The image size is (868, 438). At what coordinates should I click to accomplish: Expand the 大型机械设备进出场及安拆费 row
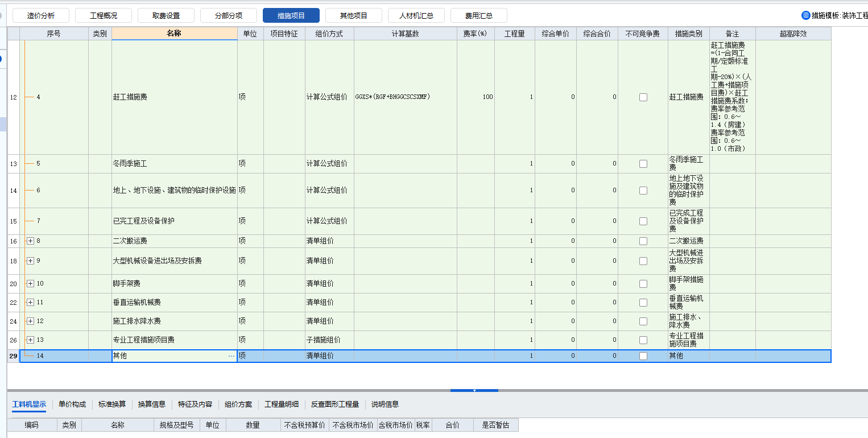30,261
